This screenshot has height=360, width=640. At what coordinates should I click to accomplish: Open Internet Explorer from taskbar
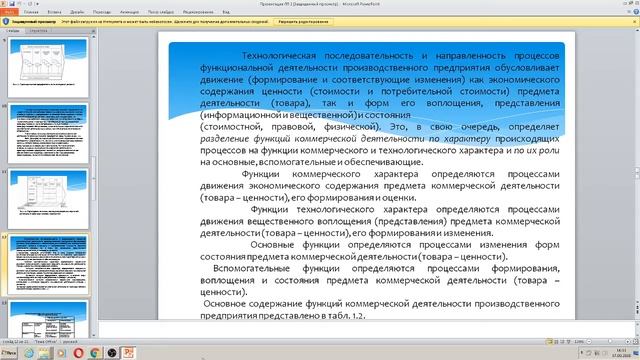[29, 353]
